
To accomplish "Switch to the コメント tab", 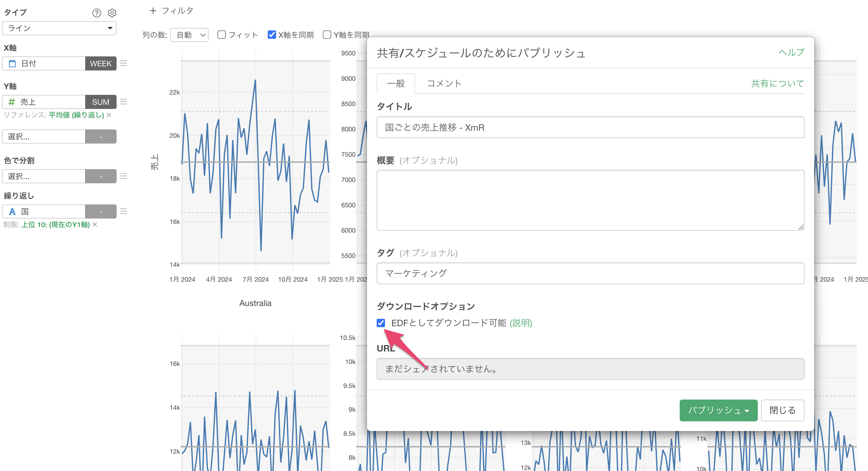I will (x=444, y=83).
